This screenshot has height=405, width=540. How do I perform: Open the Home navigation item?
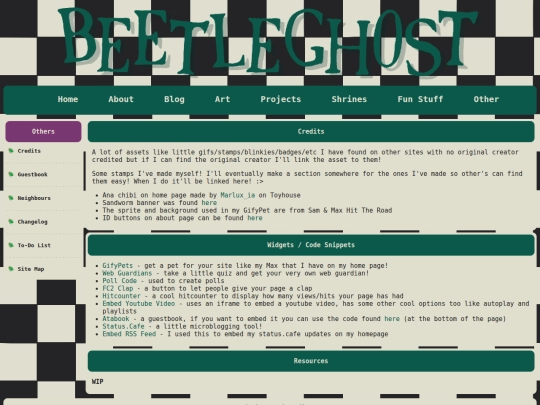point(68,99)
